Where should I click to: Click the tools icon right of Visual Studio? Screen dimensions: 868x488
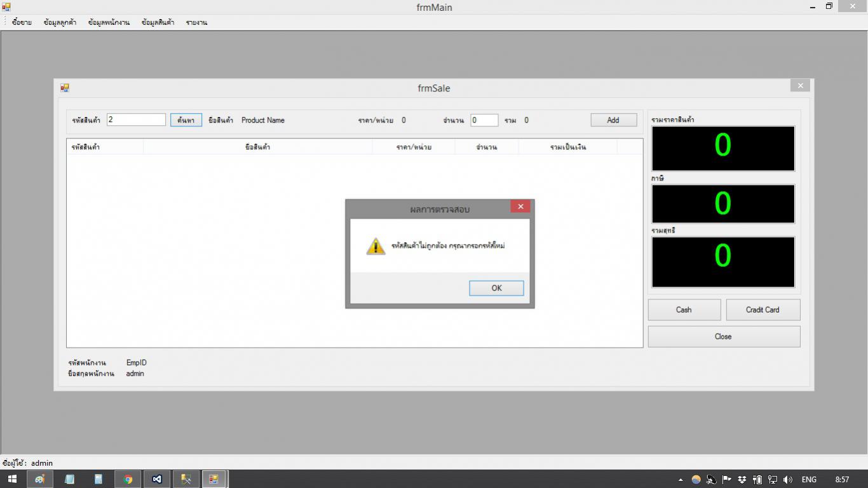[x=186, y=479]
